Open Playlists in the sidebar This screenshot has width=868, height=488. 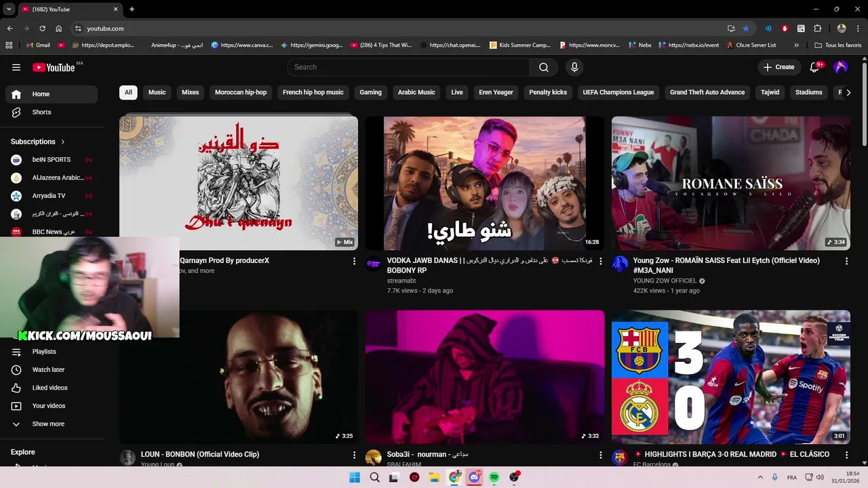52,352
